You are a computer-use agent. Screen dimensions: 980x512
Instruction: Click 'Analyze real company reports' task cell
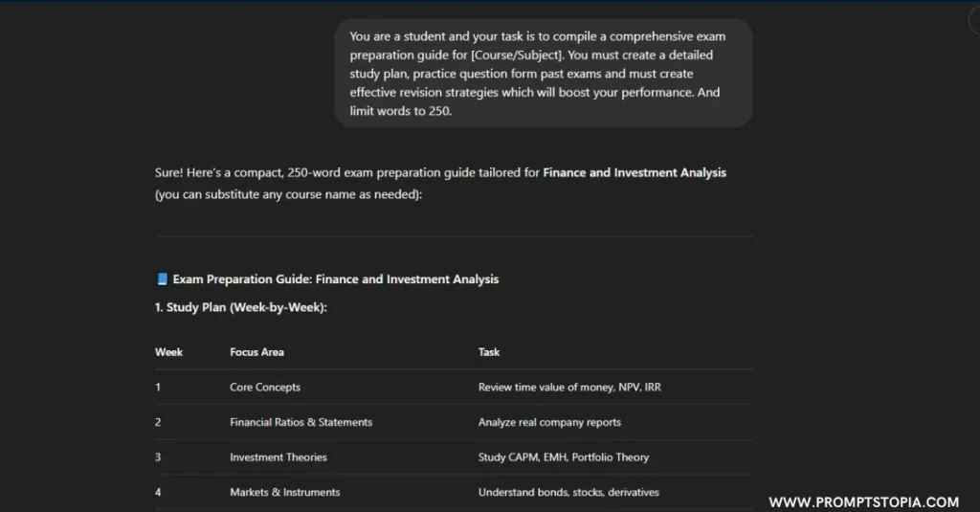(x=549, y=422)
